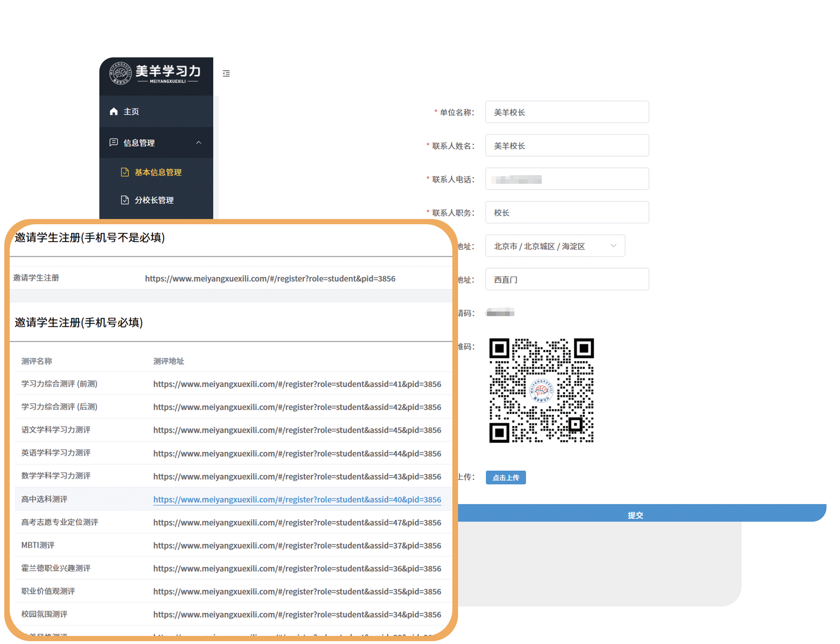Collapse the 信息管理 menu chevron

pos(199,143)
